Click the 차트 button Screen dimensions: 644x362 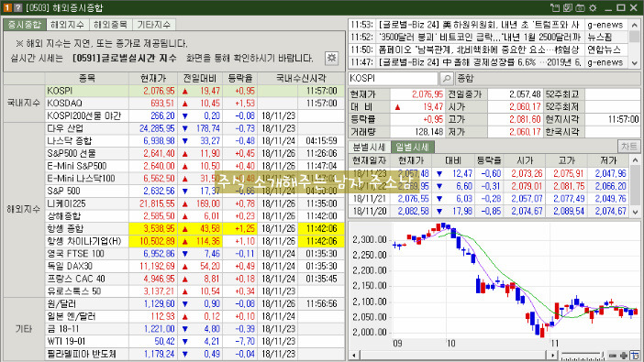click(628, 147)
